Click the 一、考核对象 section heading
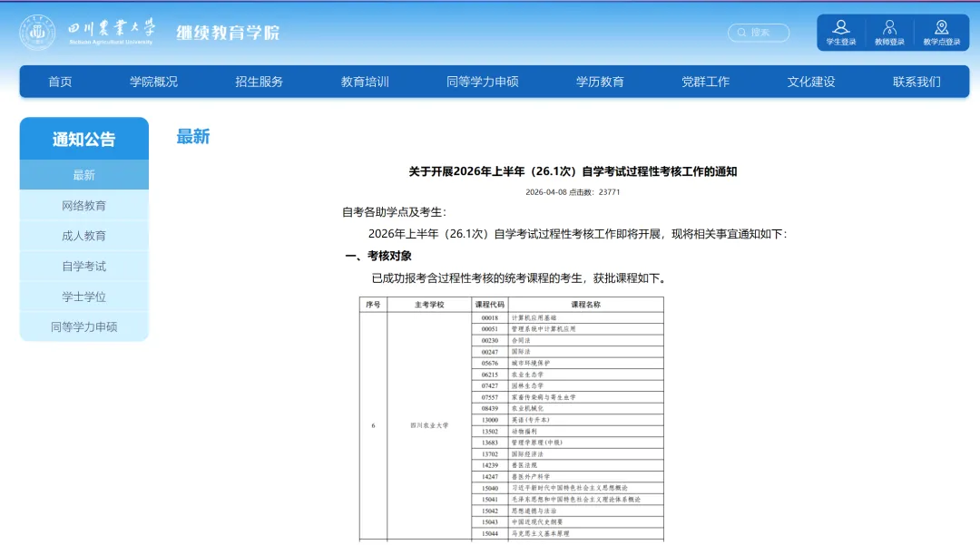This screenshot has width=980, height=545. [378, 256]
